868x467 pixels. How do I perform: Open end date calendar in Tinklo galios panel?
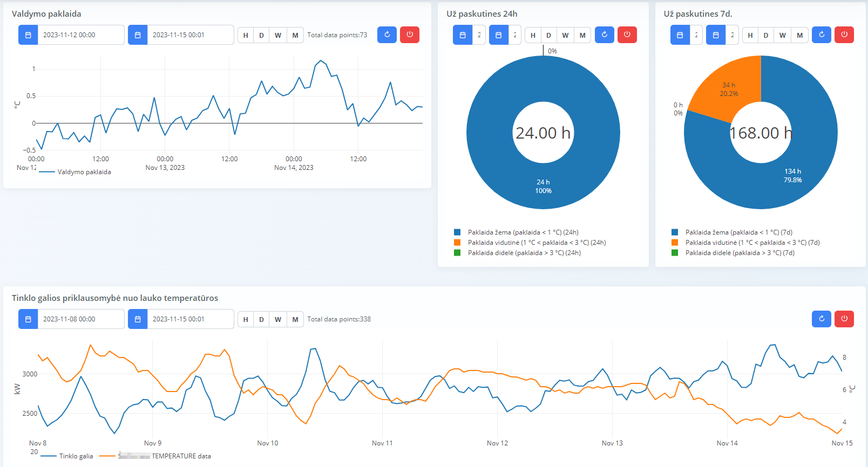pyautogui.click(x=138, y=319)
